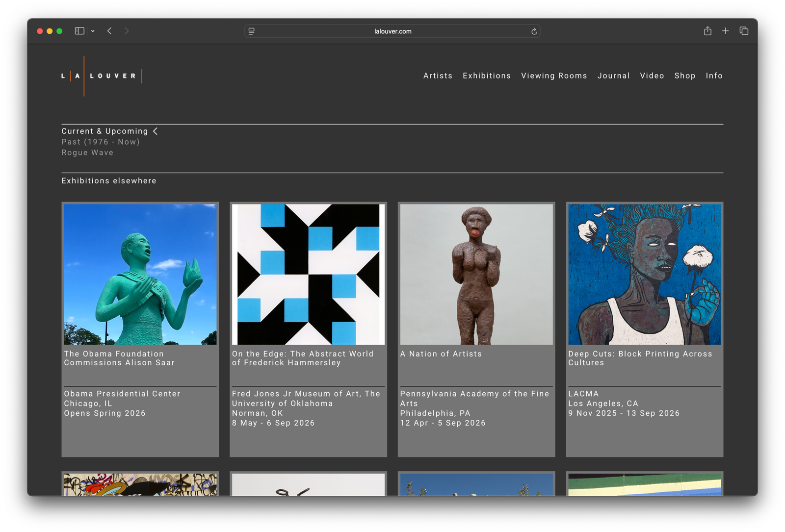Open the brown figure sculpture thumbnail
This screenshot has width=785, height=532.
tap(476, 275)
